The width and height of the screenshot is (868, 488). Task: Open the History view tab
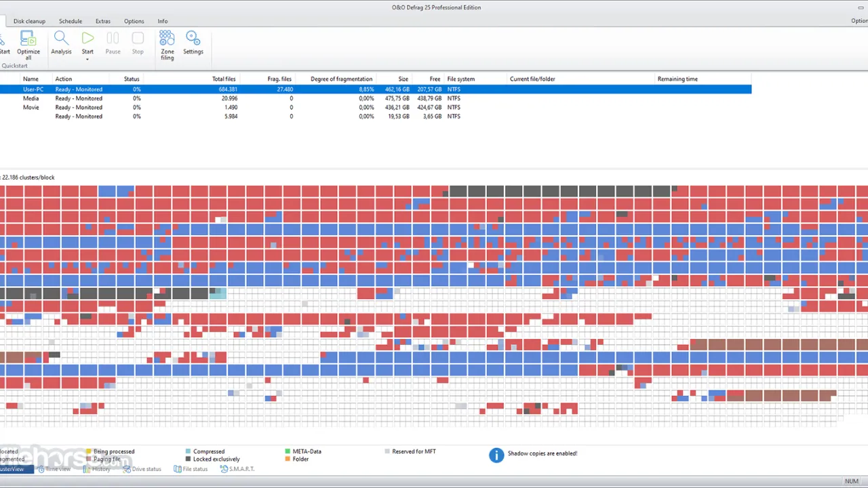(x=97, y=469)
